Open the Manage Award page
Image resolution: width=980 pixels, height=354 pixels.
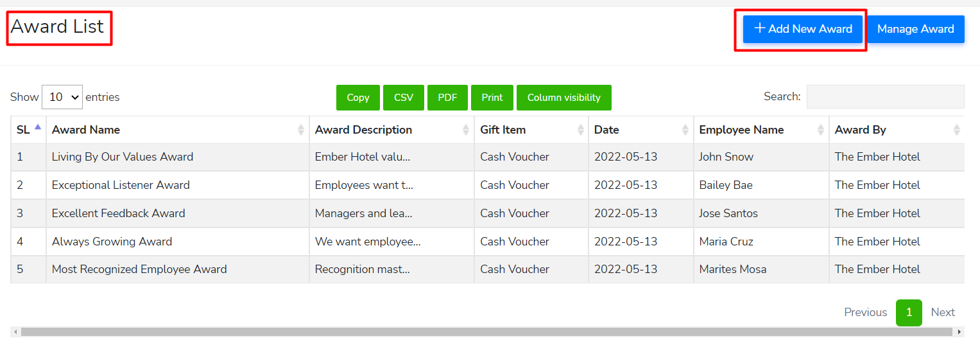915,29
